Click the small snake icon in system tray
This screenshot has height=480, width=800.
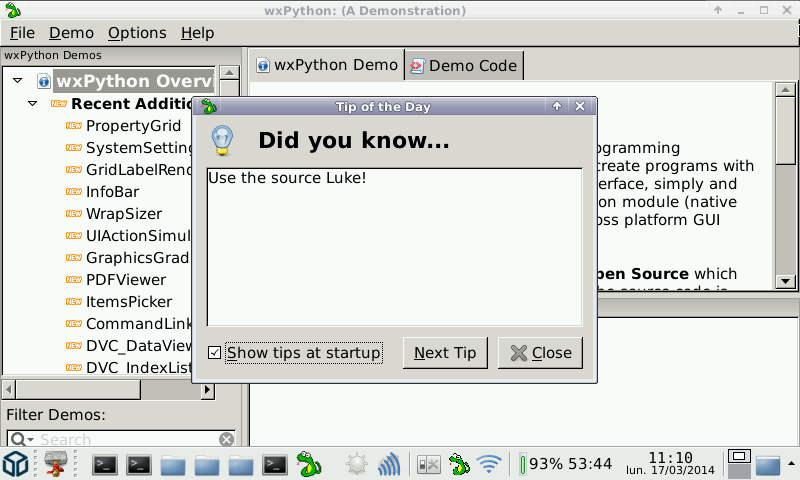[x=459, y=464]
